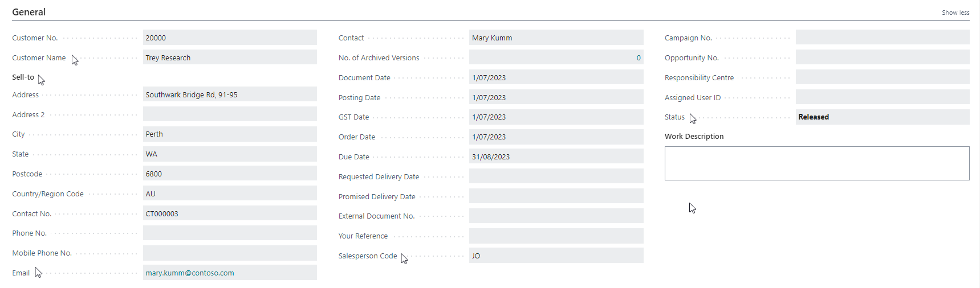Image resolution: width=980 pixels, height=288 pixels.
Task: Click the Postcode field 6800
Action: click(x=230, y=174)
